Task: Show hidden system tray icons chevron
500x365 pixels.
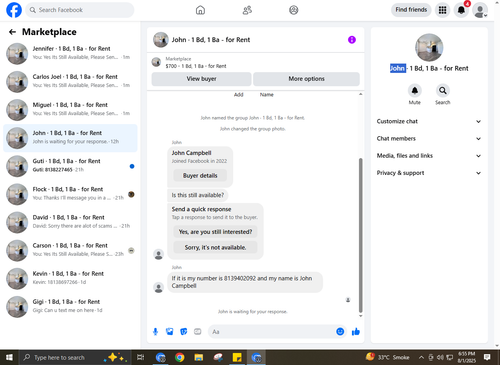Action: [x=421, y=358]
